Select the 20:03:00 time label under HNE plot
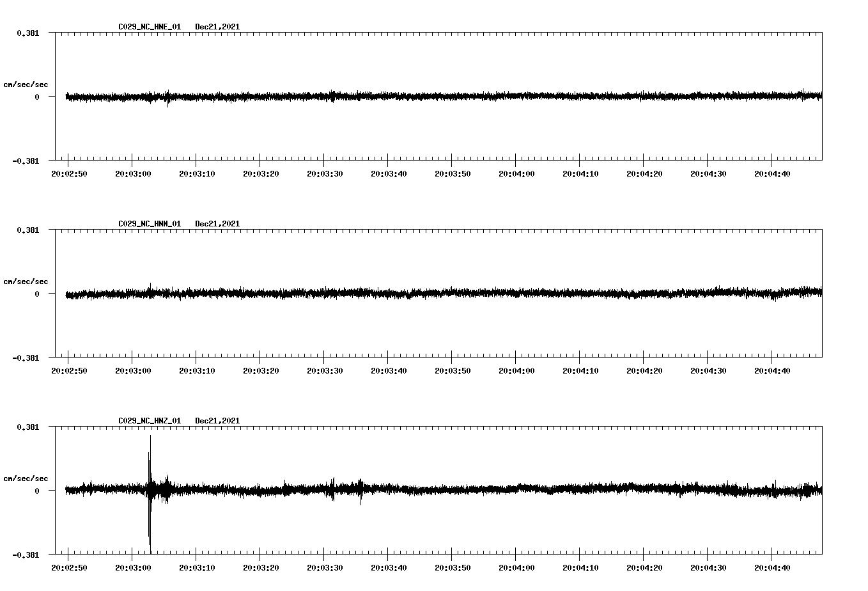This screenshot has width=868, height=591. pyautogui.click(x=133, y=174)
